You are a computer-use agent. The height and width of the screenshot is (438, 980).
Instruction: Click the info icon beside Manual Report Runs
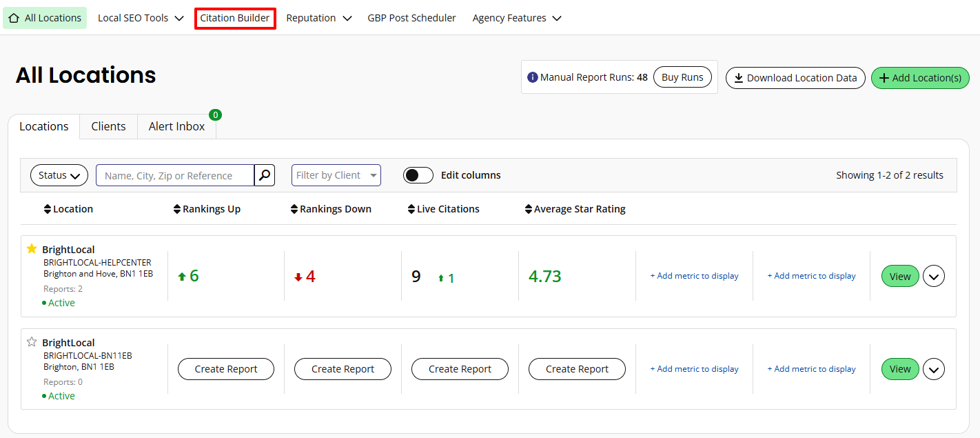(x=532, y=77)
